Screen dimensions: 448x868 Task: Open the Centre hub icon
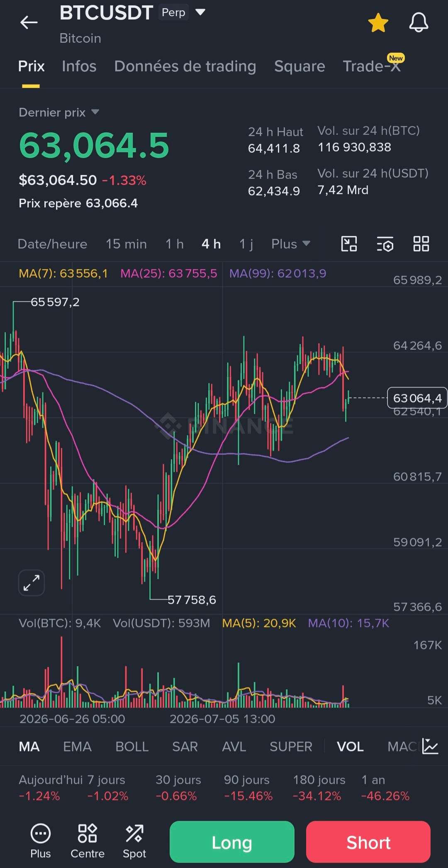88,841
